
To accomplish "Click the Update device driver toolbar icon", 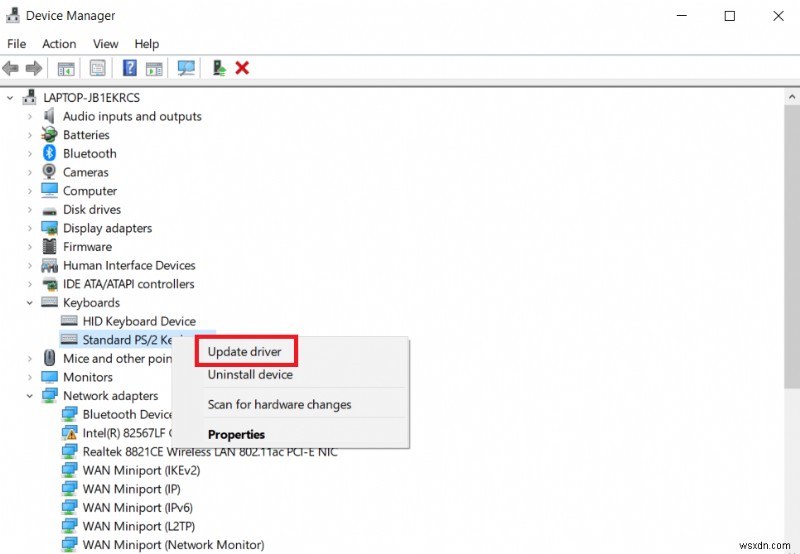I will click(x=219, y=68).
